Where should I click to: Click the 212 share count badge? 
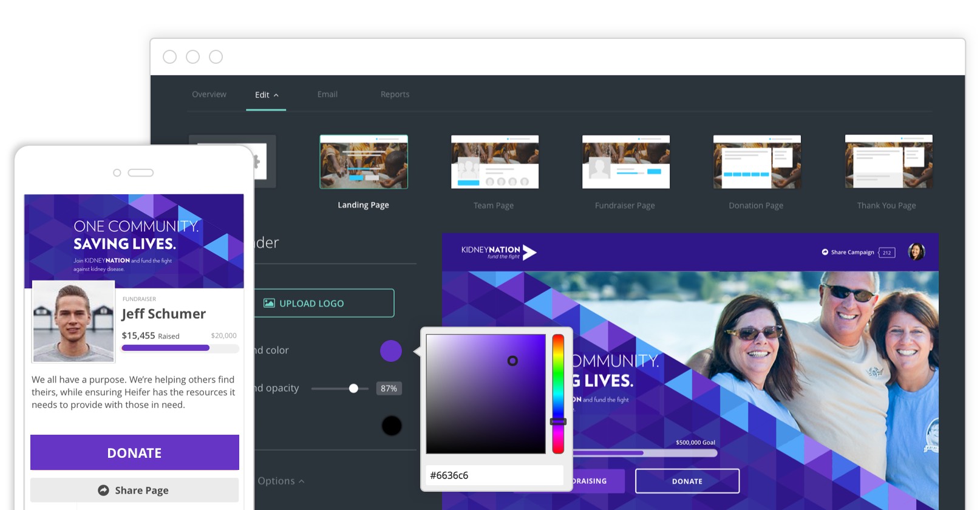point(886,253)
